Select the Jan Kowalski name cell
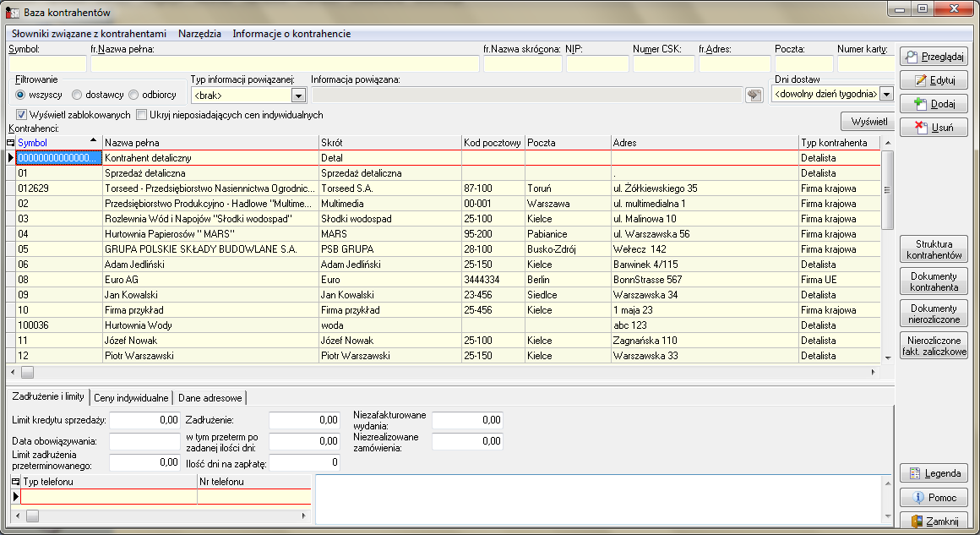This screenshot has width=980, height=535. point(210,294)
